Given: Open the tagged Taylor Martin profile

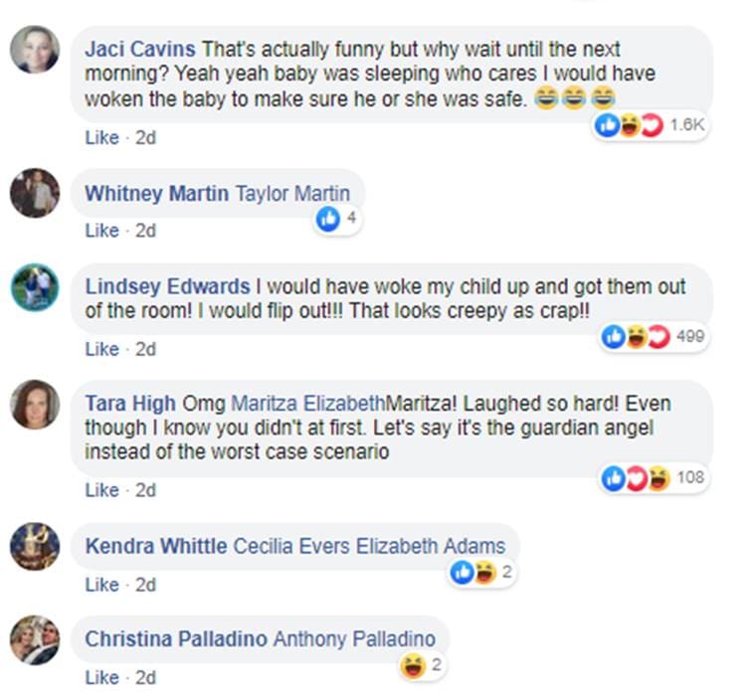Looking at the screenshot, I should (292, 194).
